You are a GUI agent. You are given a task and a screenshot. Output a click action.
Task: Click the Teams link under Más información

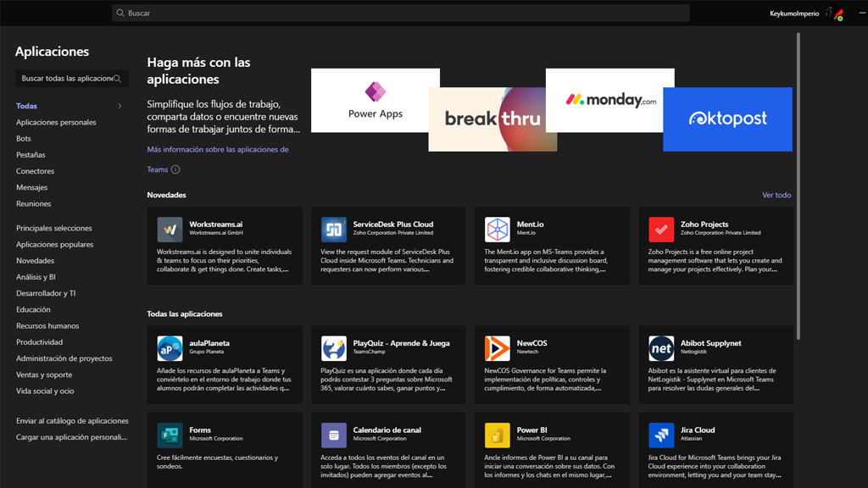click(157, 169)
